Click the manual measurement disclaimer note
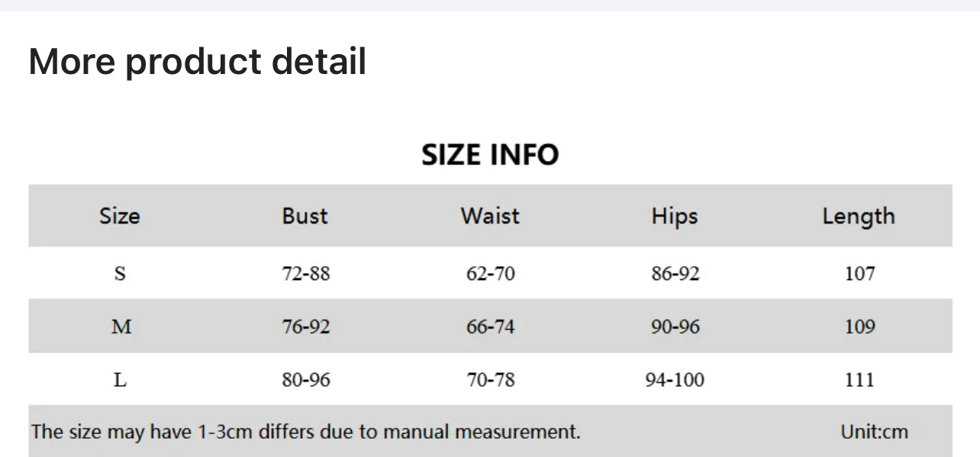This screenshot has height=457, width=980. point(305,432)
